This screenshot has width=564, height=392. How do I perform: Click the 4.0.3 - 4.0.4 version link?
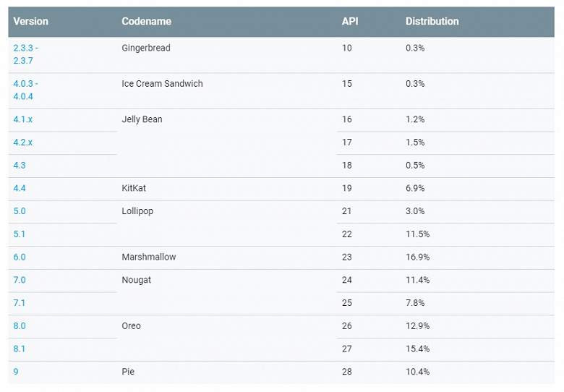click(25, 90)
